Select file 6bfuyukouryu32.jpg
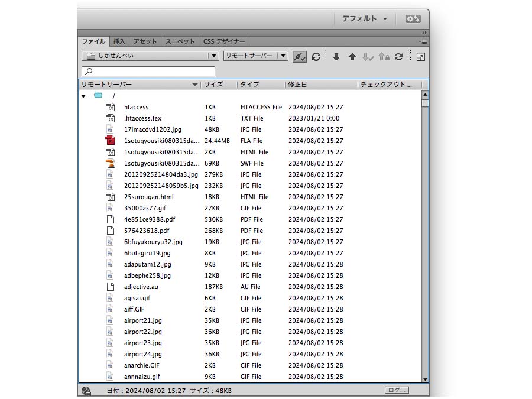The width and height of the screenshot is (532, 399). [x=153, y=242]
